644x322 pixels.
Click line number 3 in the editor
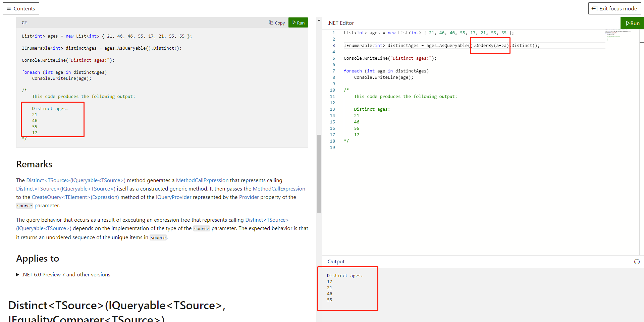pos(333,45)
